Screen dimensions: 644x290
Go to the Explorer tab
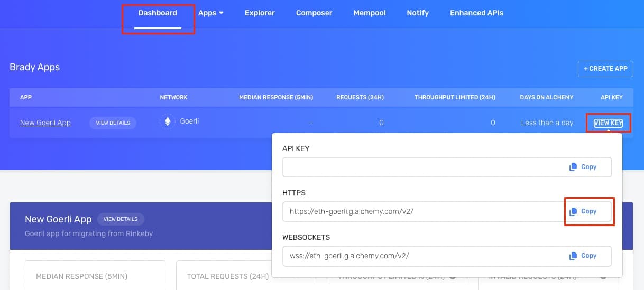[x=260, y=13]
